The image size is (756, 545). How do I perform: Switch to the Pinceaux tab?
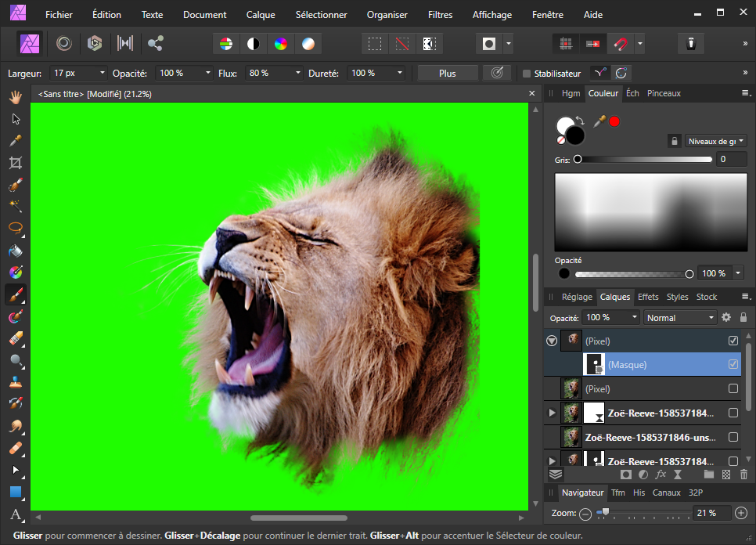click(664, 93)
